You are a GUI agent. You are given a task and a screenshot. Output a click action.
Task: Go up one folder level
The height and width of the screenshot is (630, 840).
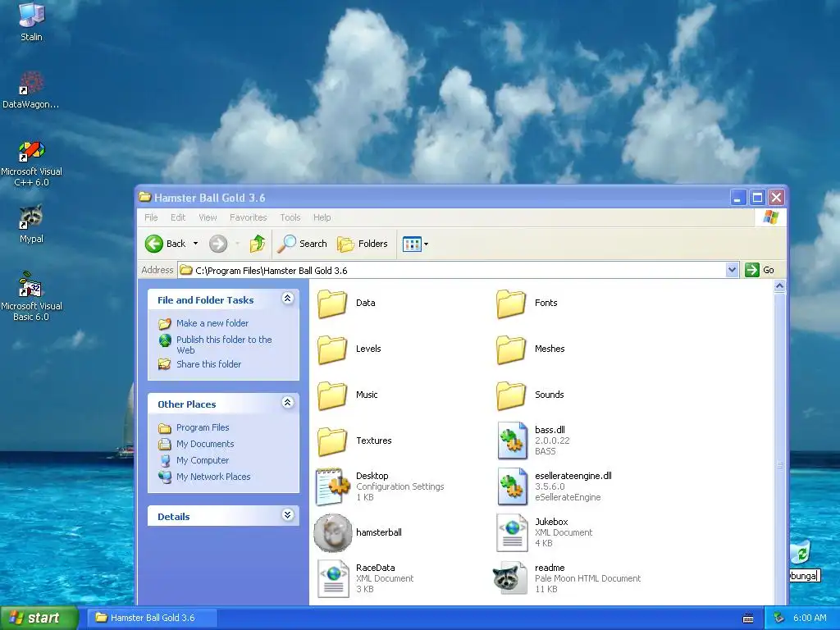pyautogui.click(x=258, y=244)
